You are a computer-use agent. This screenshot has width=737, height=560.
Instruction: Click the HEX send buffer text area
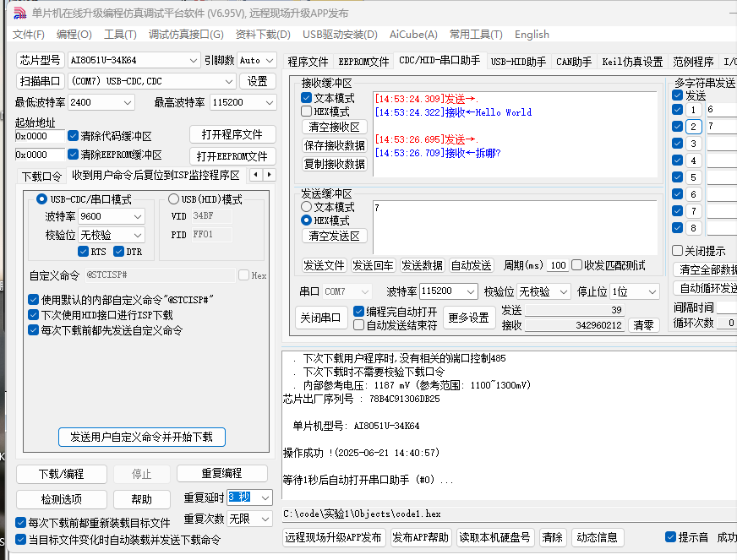[515, 227]
